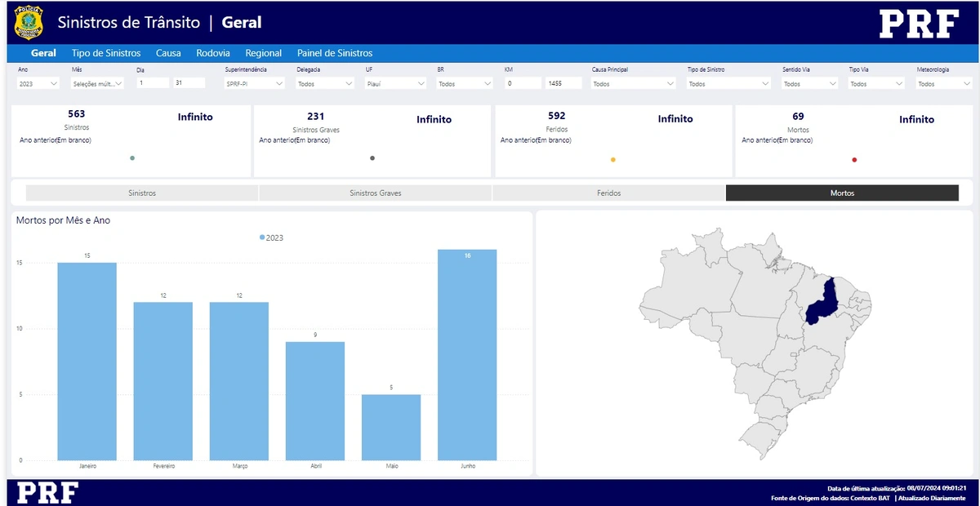Open the Causa Principal dropdown
This screenshot has width=980, height=506.
point(634,83)
